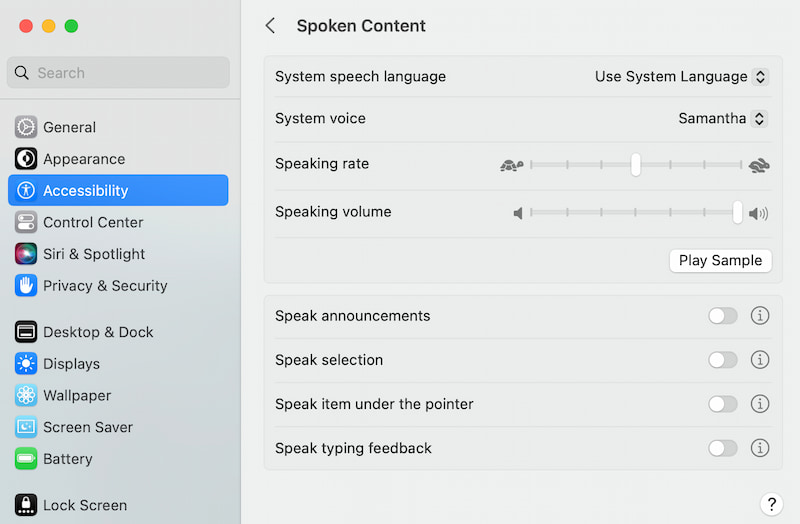The width and height of the screenshot is (800, 524).
Task: Open info for Speak selection
Action: click(760, 360)
